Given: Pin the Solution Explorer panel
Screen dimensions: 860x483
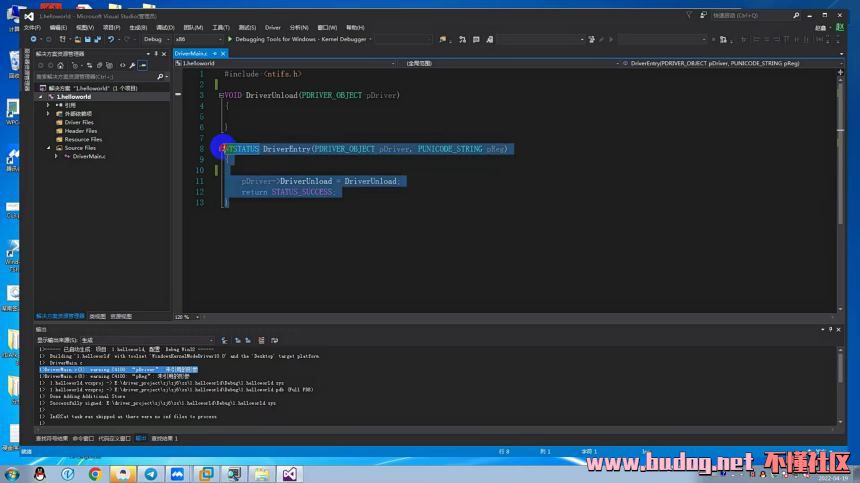Looking at the screenshot, I should 156,54.
